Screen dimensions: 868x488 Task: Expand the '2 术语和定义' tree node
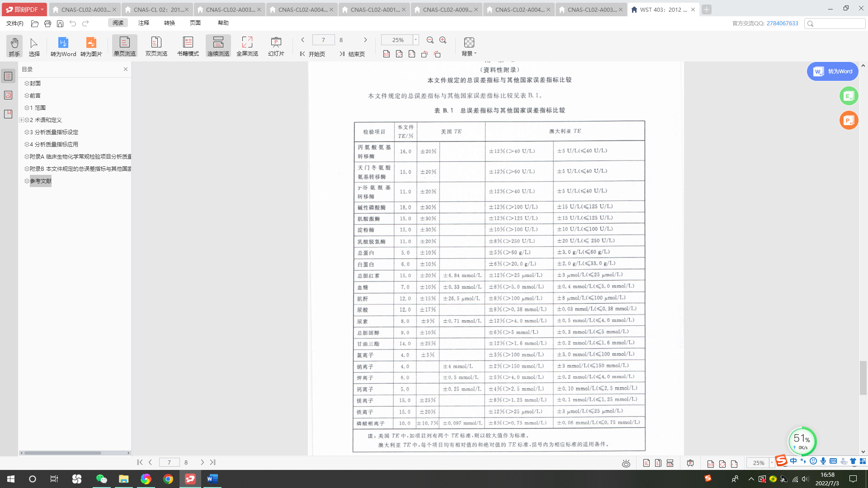click(21, 120)
